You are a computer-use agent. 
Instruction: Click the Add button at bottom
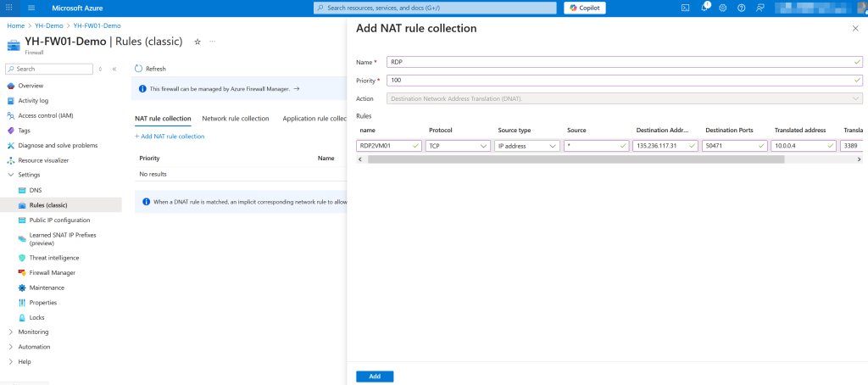click(375, 377)
